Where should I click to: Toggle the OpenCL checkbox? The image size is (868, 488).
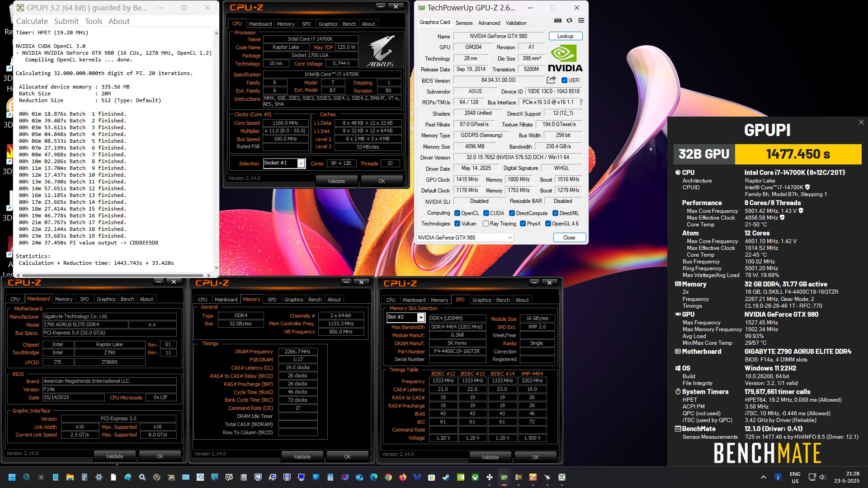coord(457,213)
